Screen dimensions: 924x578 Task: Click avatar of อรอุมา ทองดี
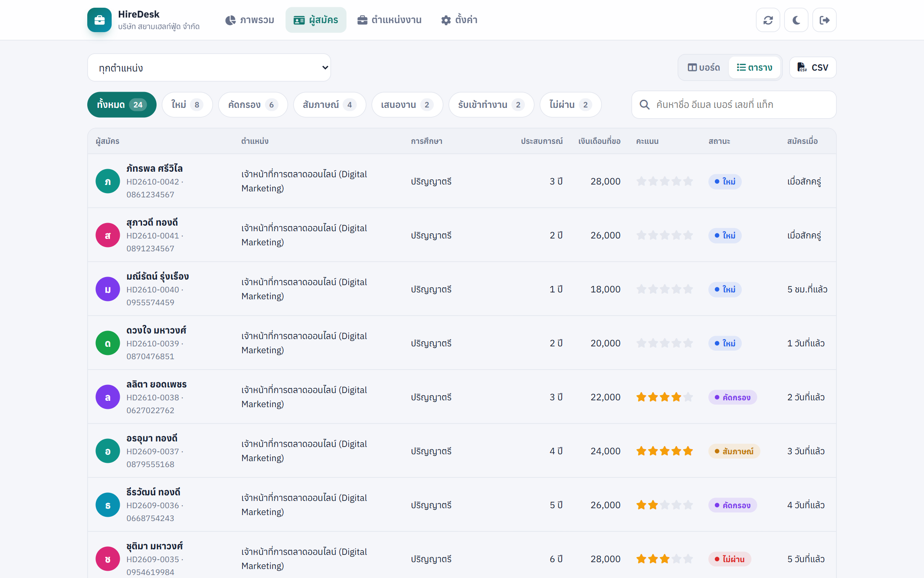[x=107, y=451]
